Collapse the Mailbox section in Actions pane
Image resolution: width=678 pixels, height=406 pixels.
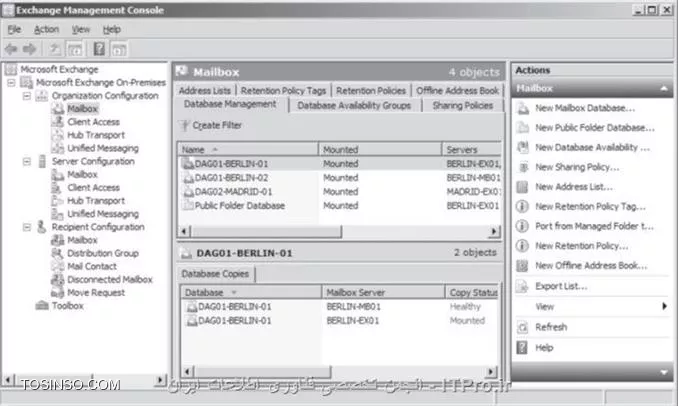[664, 89]
